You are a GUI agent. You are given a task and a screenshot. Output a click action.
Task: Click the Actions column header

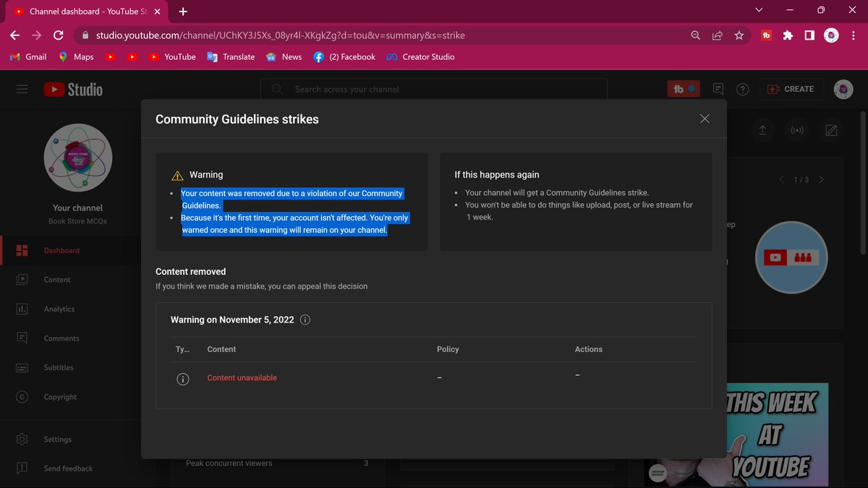coord(589,349)
